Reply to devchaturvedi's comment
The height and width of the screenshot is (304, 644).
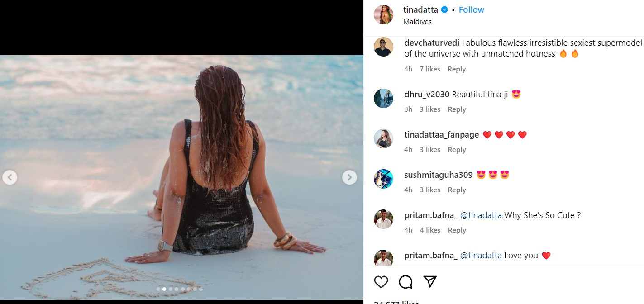[x=456, y=69]
